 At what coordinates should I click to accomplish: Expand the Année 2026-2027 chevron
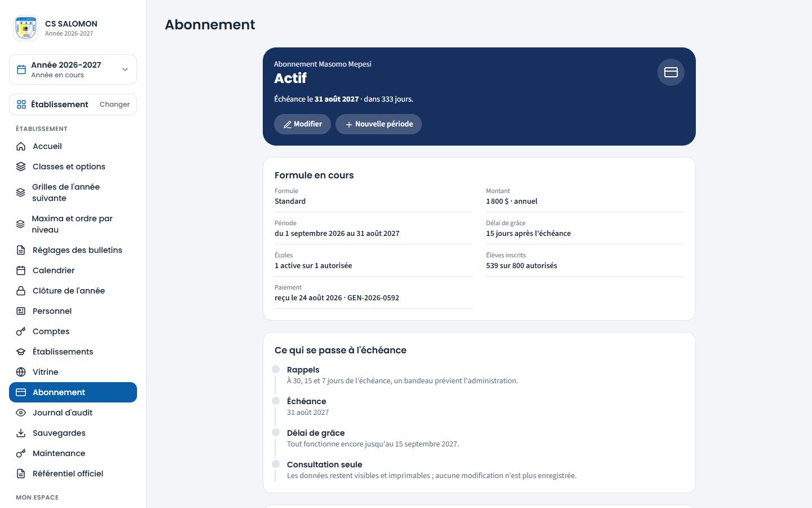click(125, 69)
